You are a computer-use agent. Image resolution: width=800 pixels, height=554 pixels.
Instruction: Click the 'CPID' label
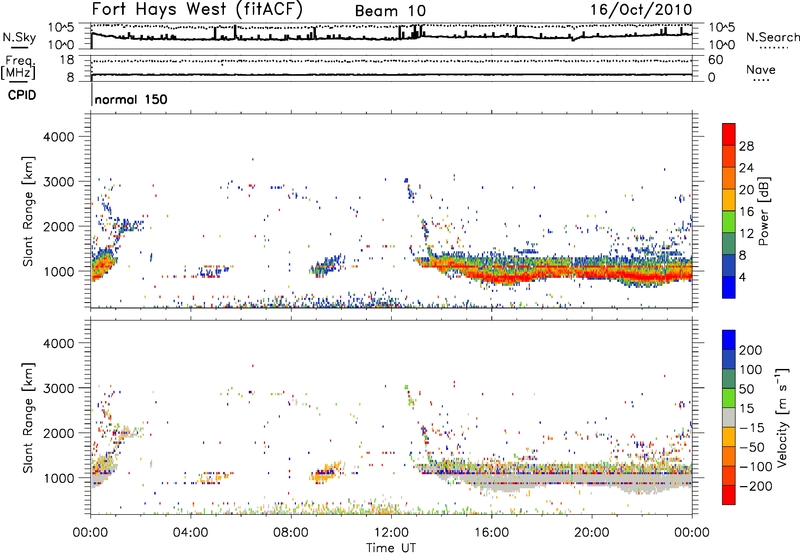(x=22, y=95)
